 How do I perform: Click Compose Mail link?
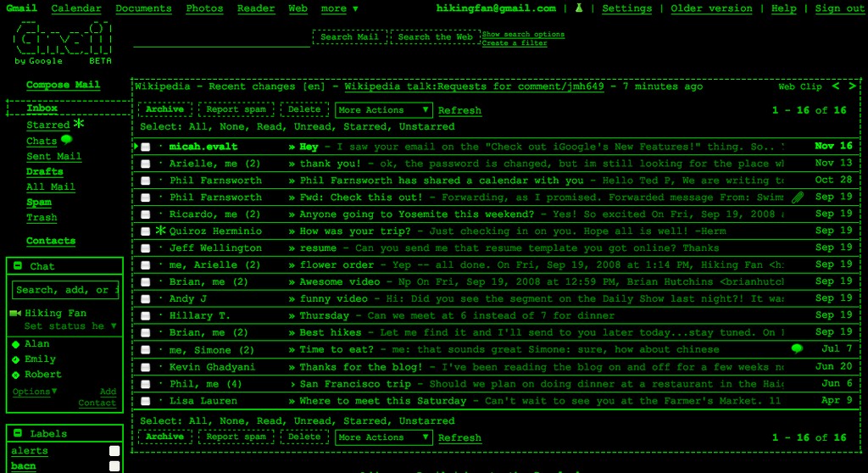tap(63, 85)
